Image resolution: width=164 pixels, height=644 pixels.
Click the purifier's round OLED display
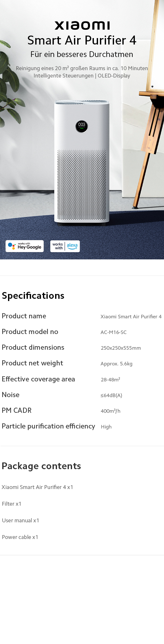(x=82, y=126)
